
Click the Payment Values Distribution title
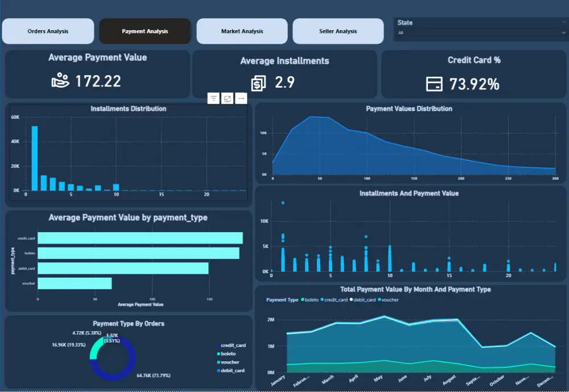409,109
